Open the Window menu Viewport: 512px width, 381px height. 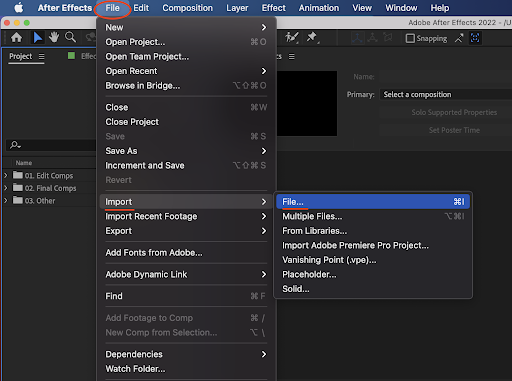tap(401, 8)
